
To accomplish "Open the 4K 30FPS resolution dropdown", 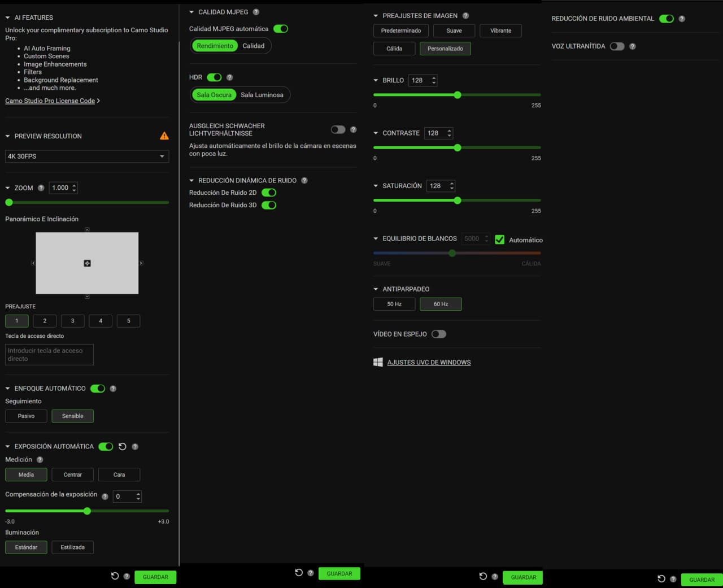I will (86, 156).
